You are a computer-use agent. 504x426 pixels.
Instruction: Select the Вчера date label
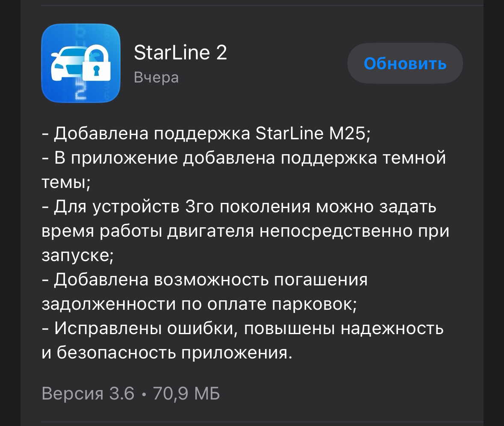tap(156, 77)
